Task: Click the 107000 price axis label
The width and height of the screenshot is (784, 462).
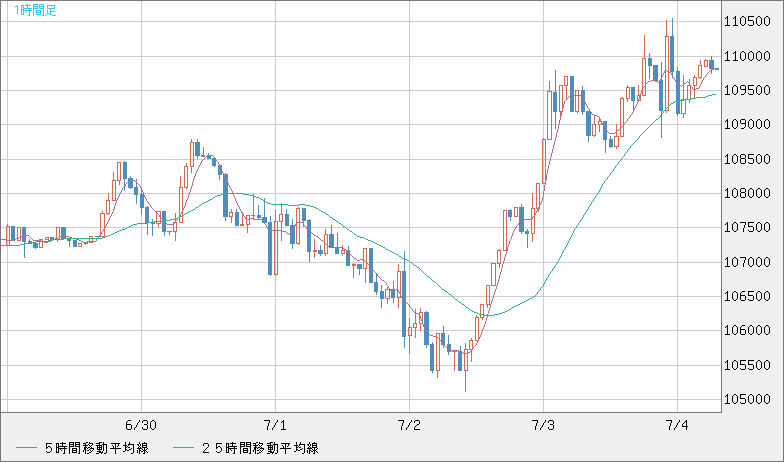Action: [747, 262]
